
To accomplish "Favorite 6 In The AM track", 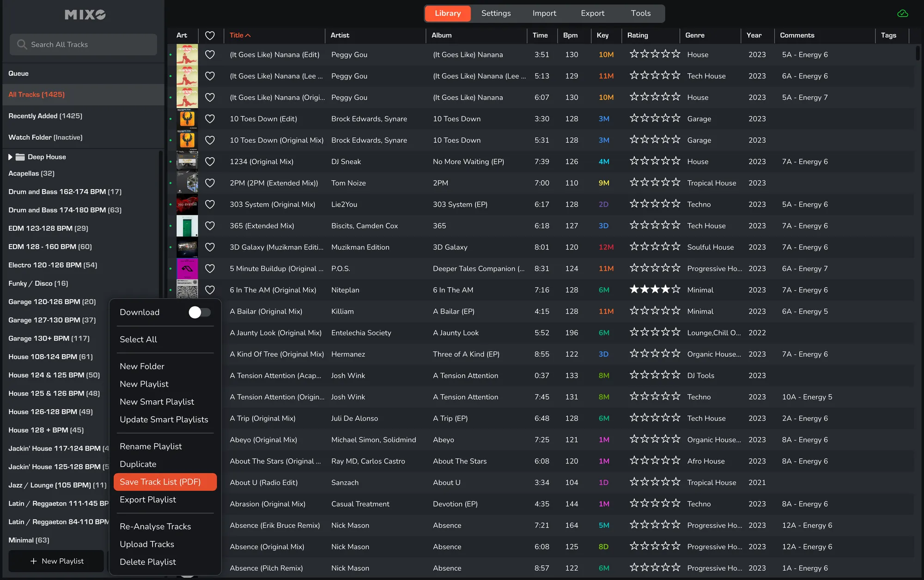I will tap(210, 290).
